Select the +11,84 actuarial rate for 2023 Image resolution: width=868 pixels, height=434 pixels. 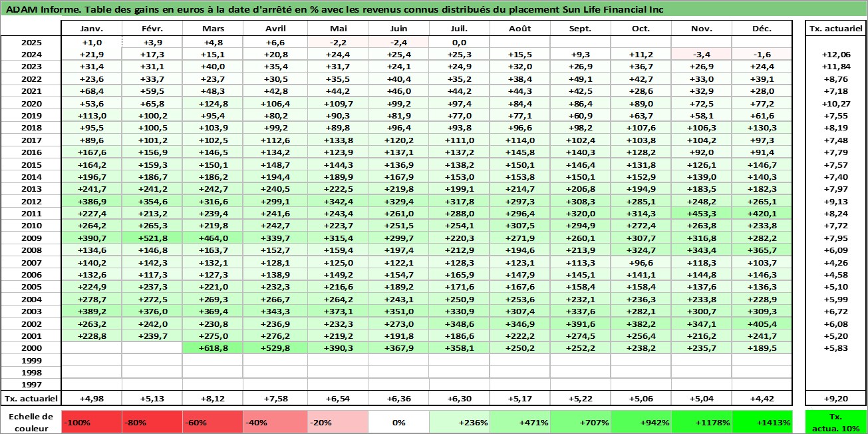point(836,67)
